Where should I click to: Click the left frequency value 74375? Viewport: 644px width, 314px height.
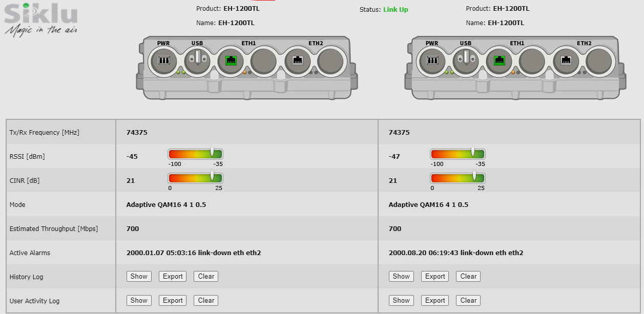tap(137, 133)
